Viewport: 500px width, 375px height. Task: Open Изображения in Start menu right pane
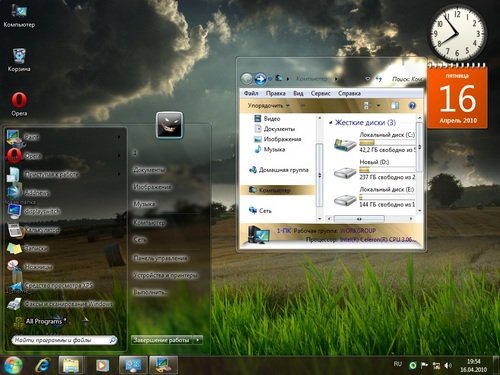click(152, 187)
